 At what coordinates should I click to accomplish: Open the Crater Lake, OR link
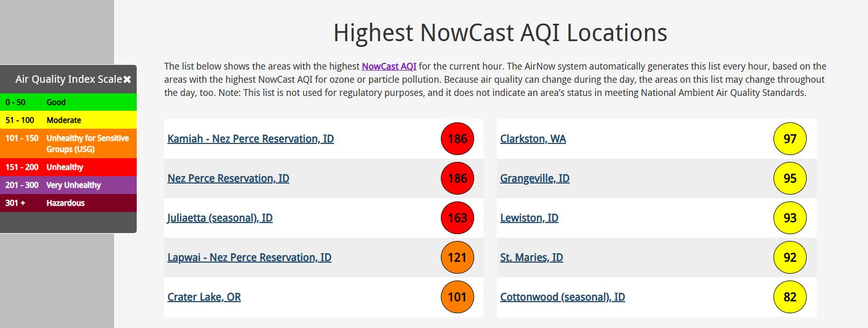tap(204, 297)
